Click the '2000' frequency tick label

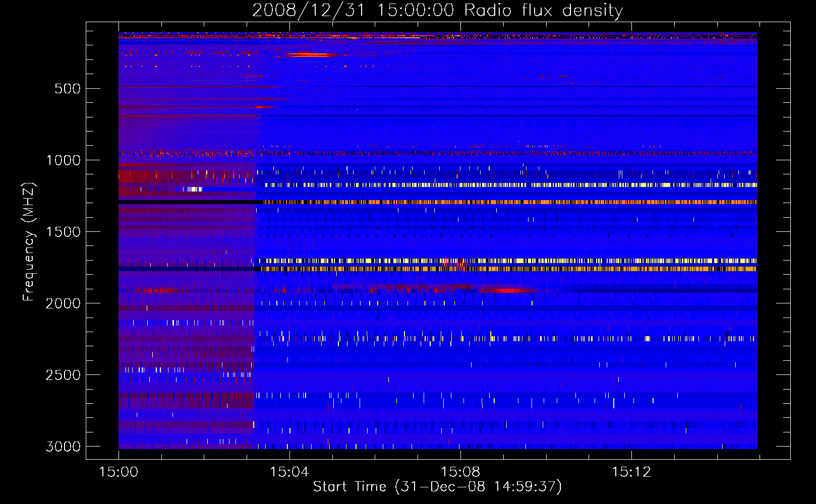(x=64, y=303)
